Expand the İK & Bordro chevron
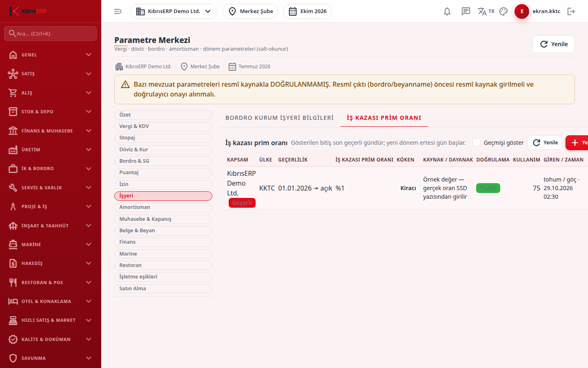Screen dimensions: 588x368 [89, 168]
